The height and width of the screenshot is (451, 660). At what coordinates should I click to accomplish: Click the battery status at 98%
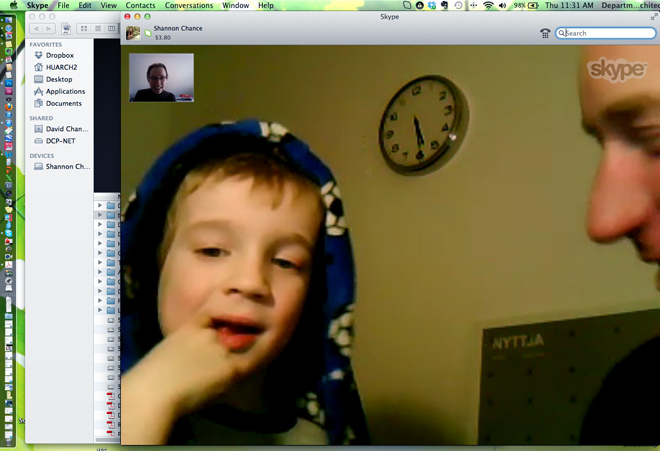click(525, 6)
